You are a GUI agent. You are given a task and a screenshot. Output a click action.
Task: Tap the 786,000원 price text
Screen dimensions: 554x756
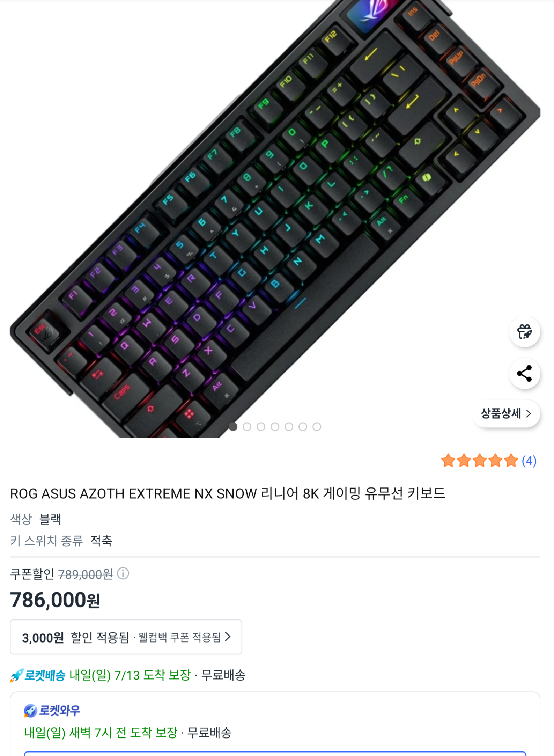(x=55, y=600)
